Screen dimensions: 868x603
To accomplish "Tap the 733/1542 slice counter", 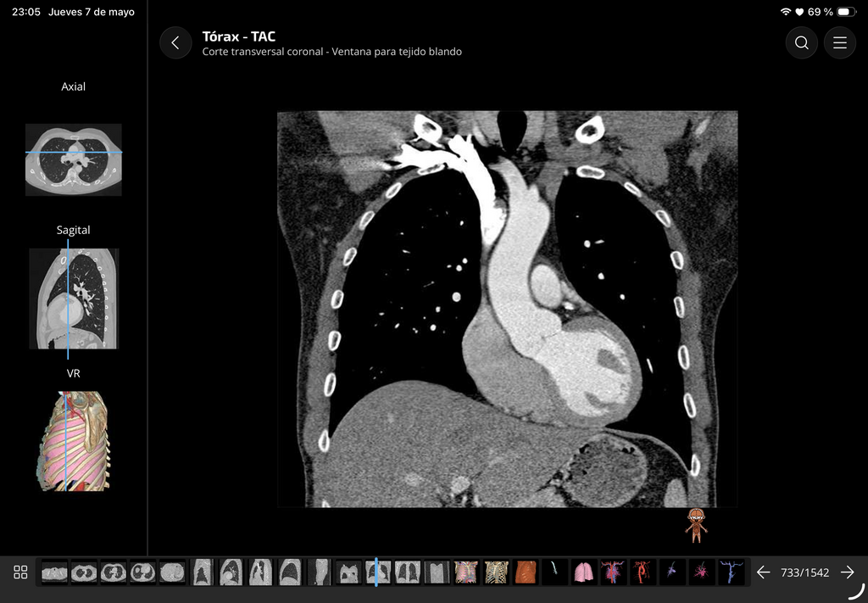I will coord(805,572).
